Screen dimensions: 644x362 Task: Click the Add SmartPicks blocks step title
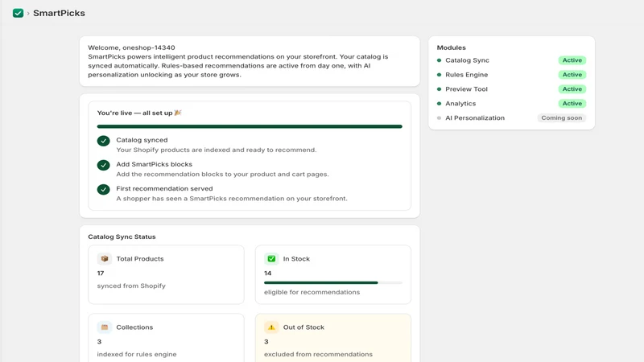(x=154, y=164)
